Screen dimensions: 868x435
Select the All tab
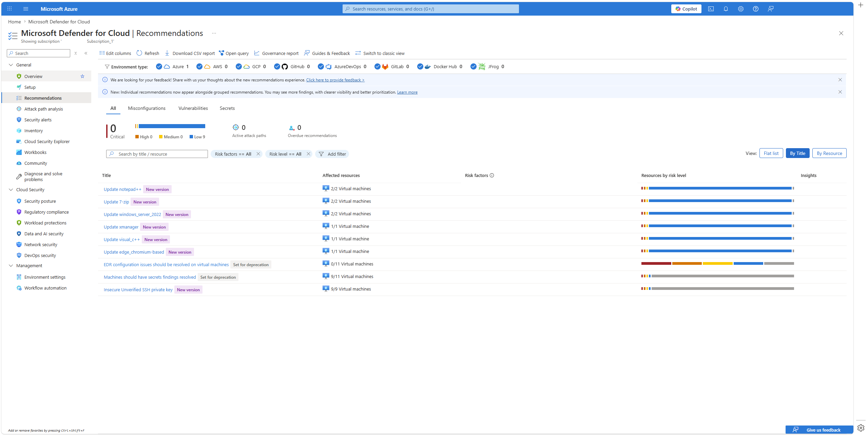pyautogui.click(x=113, y=108)
